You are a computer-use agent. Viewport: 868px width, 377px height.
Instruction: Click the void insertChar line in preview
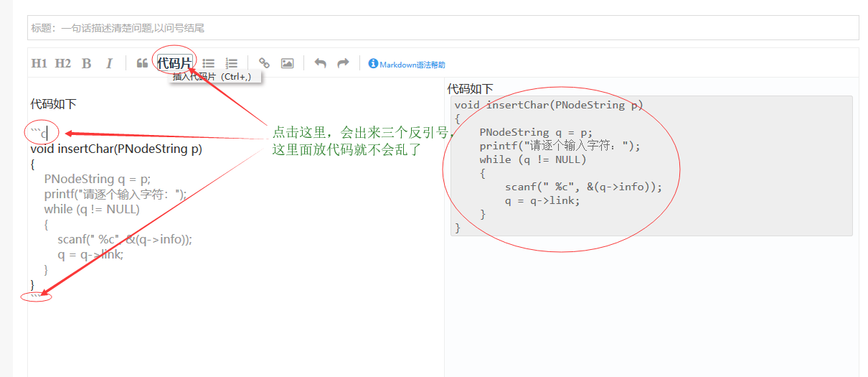(549, 105)
